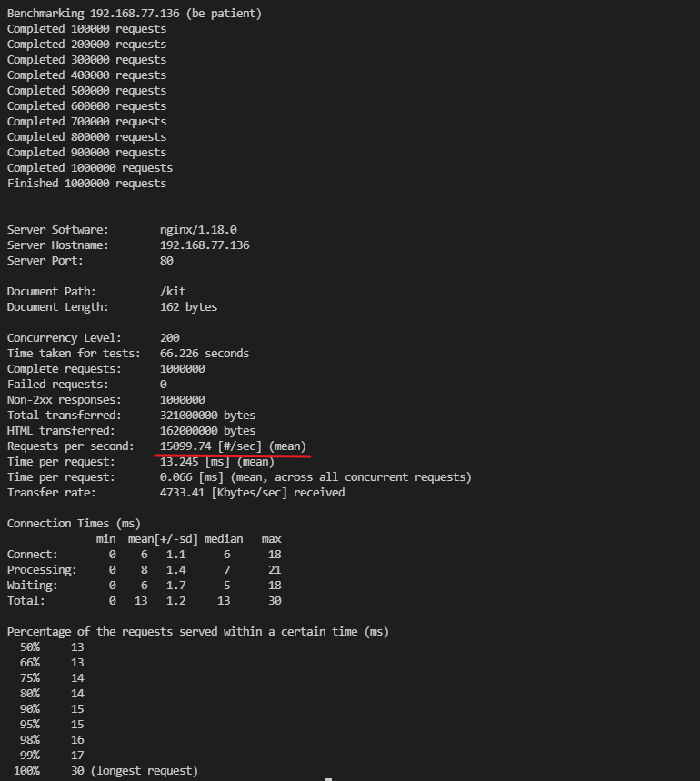This screenshot has height=781, width=700.
Task: Click the Failed requests 0 value
Action: tap(164, 384)
